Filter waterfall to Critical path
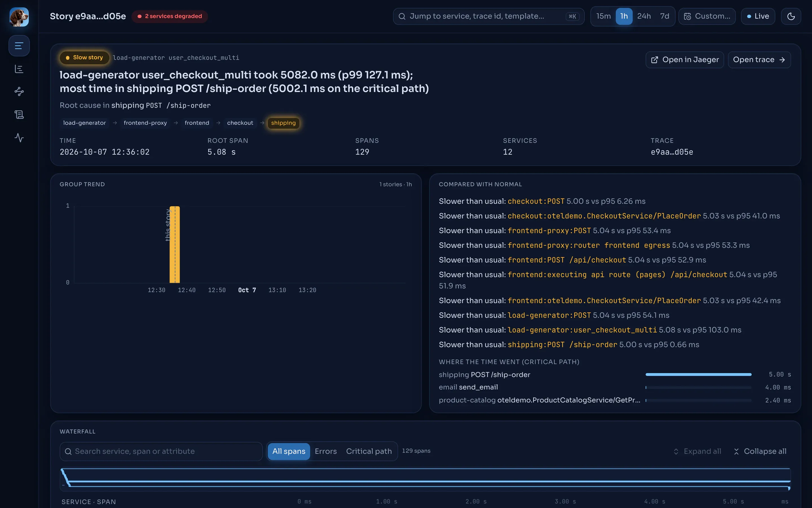This screenshot has width=812, height=508. coord(369,451)
